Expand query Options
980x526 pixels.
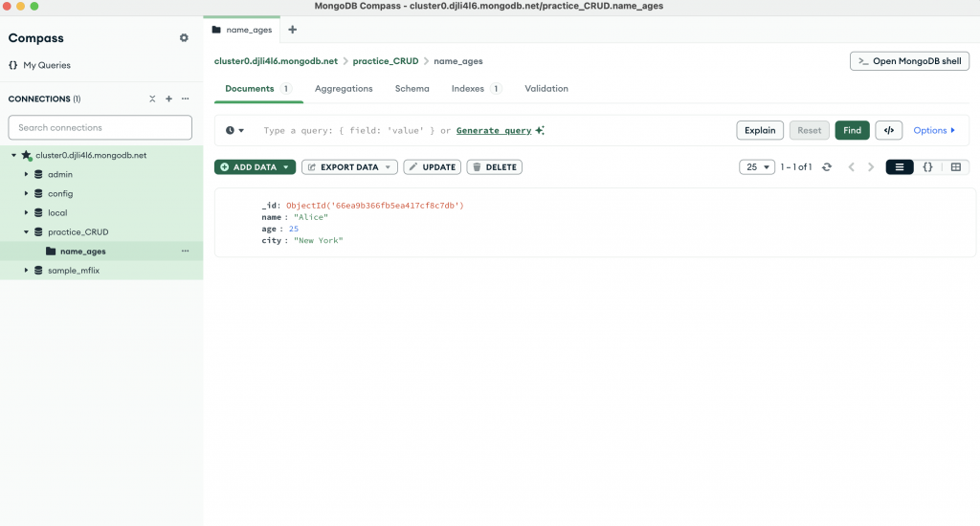coord(934,130)
